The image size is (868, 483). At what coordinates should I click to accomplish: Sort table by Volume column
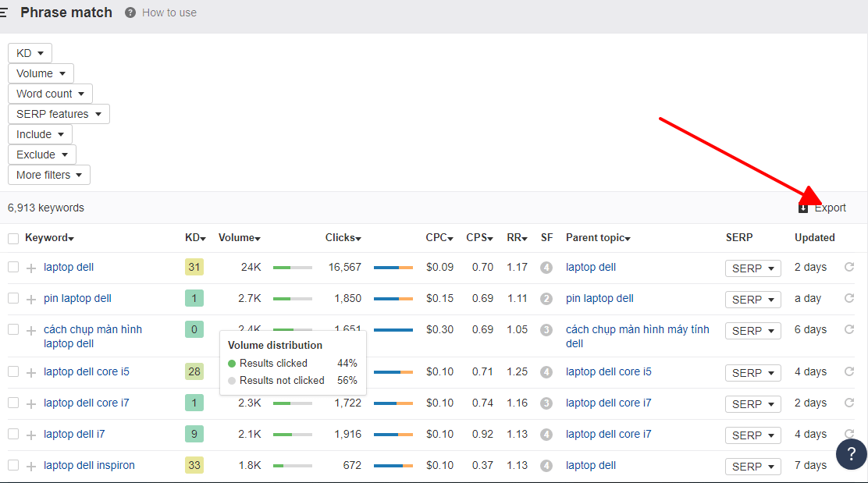coord(239,238)
